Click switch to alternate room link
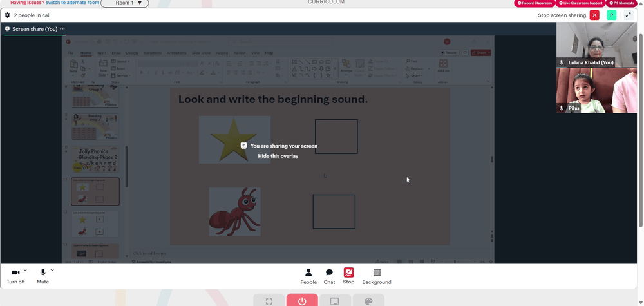This screenshot has width=644, height=306. (72, 3)
